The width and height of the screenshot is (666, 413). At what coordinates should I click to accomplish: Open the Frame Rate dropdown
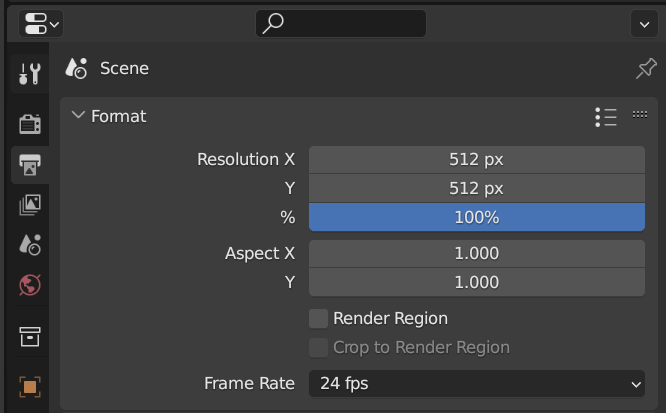pyautogui.click(x=476, y=383)
